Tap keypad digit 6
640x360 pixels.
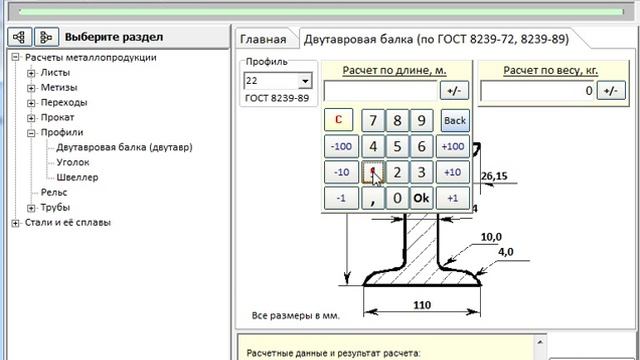421,147
